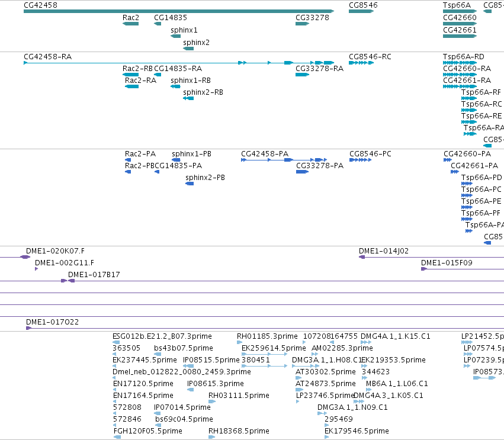This screenshot has height=440, width=504.
Task: Select CG42458-RA transcript label
Action: (x=47, y=57)
